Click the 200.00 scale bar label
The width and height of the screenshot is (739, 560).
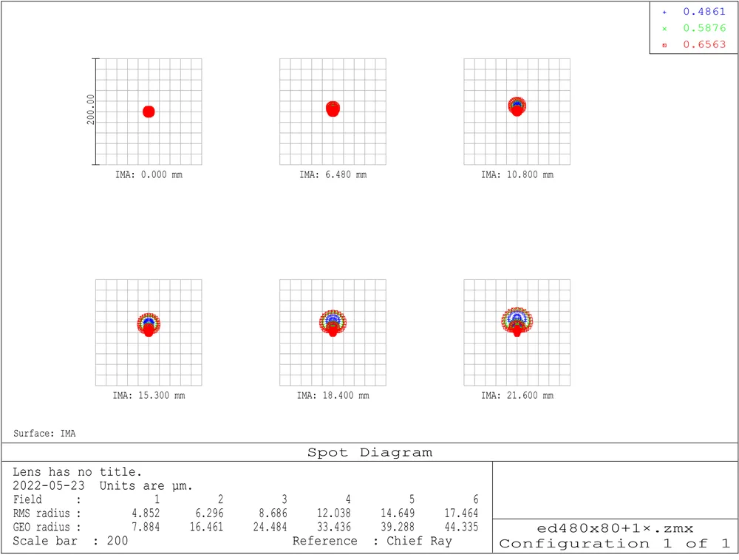click(x=91, y=109)
